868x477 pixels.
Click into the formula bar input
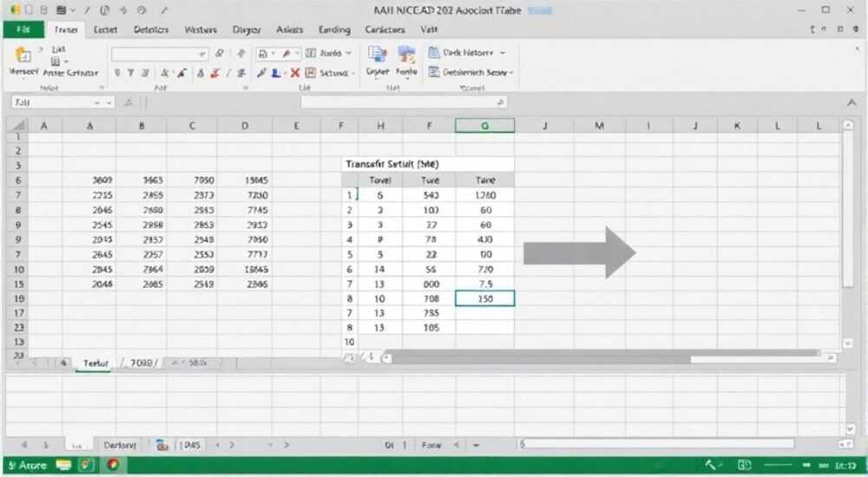404,102
